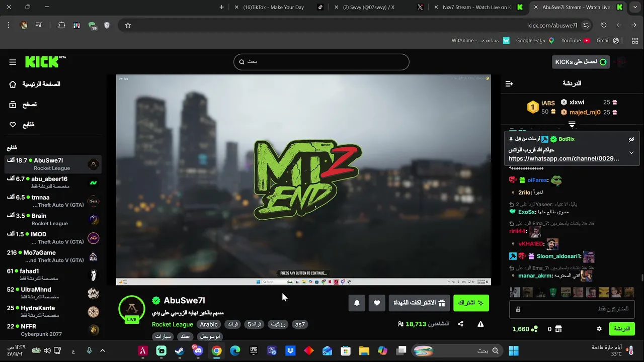Open the browser extensions puzzle icon

[61, 25]
